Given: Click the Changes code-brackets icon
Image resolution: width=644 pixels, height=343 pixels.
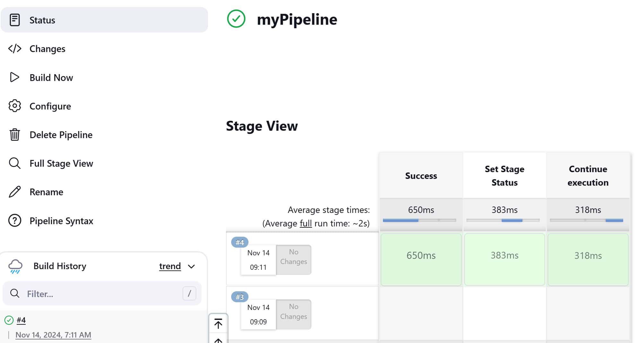Looking at the screenshot, I should click(15, 48).
